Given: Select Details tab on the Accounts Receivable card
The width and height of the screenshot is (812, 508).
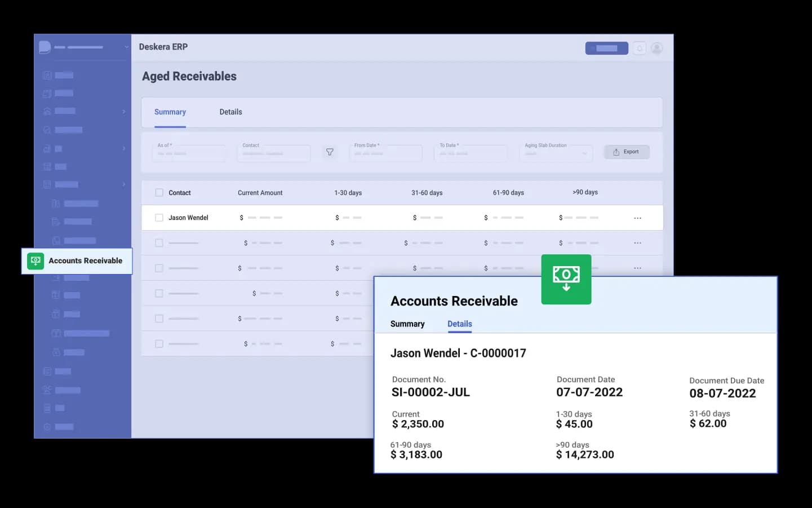Looking at the screenshot, I should point(460,324).
